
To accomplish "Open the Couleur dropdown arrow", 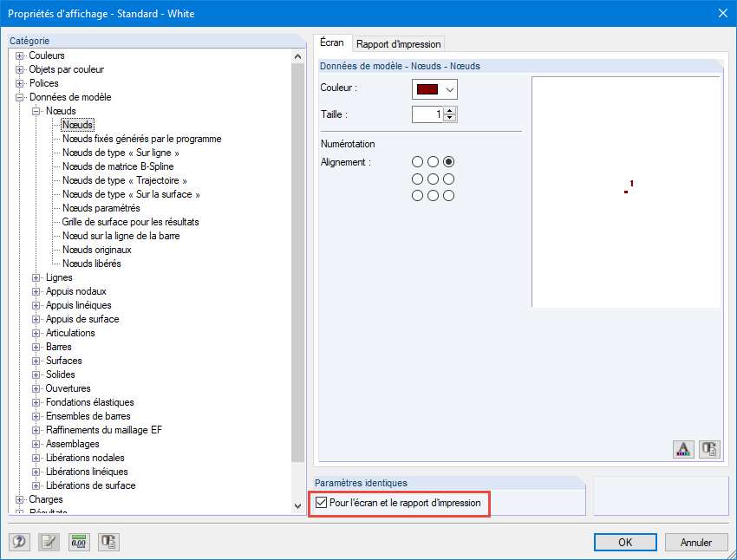I will click(x=450, y=89).
